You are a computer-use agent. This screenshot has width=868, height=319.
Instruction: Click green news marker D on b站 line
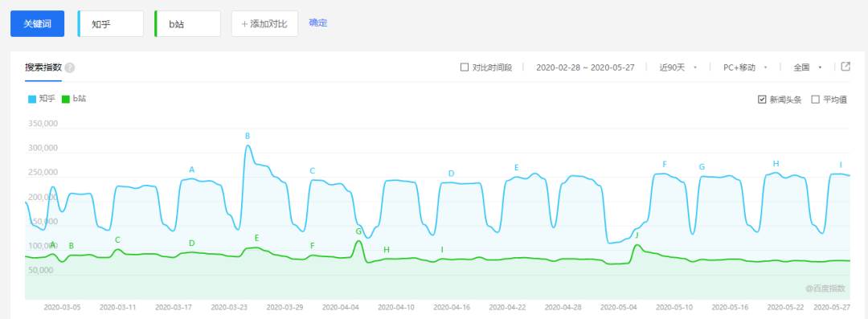(x=192, y=243)
